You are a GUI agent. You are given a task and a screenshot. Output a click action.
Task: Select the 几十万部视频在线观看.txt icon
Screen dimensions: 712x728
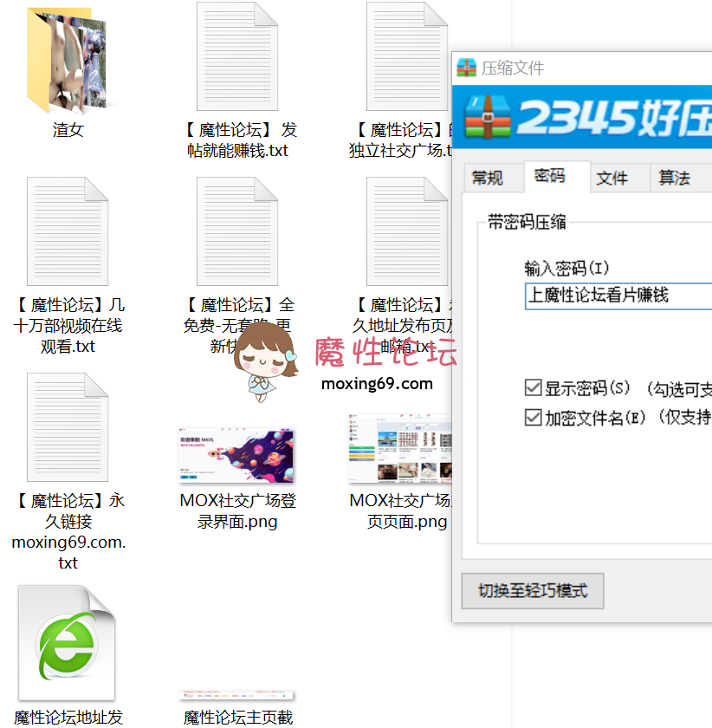pyautogui.click(x=68, y=230)
